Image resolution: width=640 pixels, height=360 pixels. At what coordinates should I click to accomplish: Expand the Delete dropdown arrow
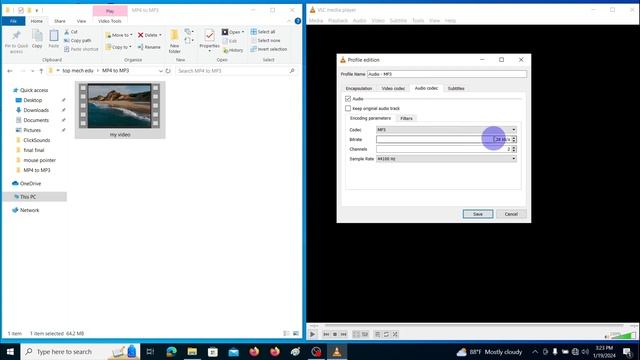[x=160, y=35]
